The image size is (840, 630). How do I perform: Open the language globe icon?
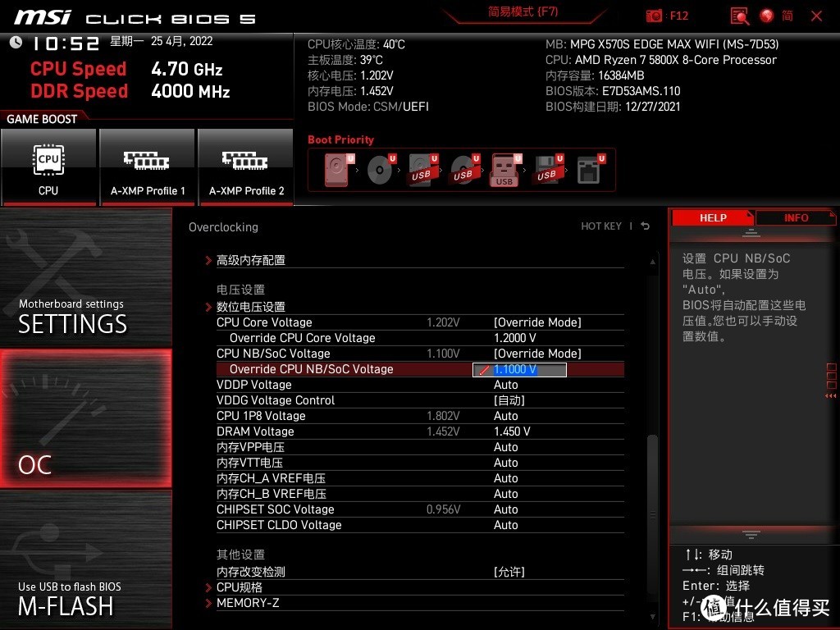pos(767,16)
